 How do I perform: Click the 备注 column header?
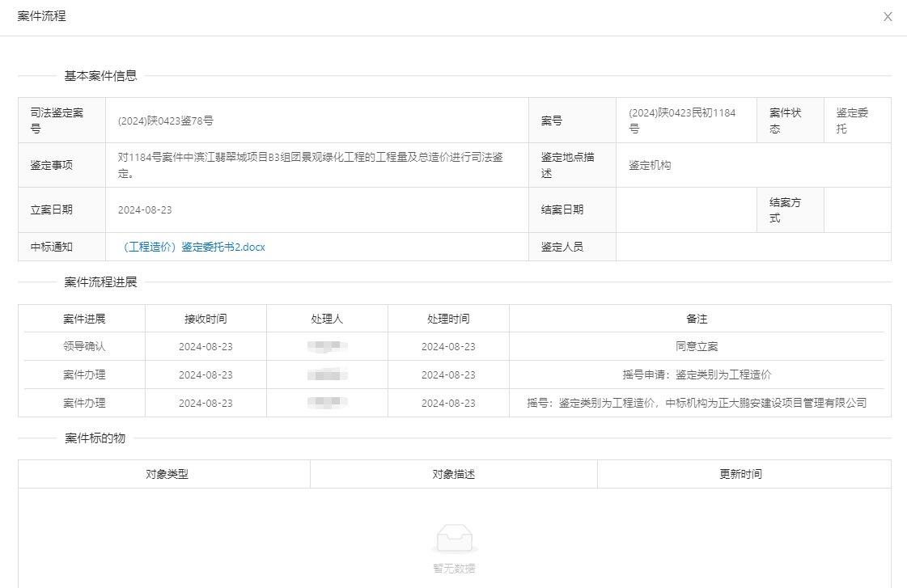[x=697, y=319]
